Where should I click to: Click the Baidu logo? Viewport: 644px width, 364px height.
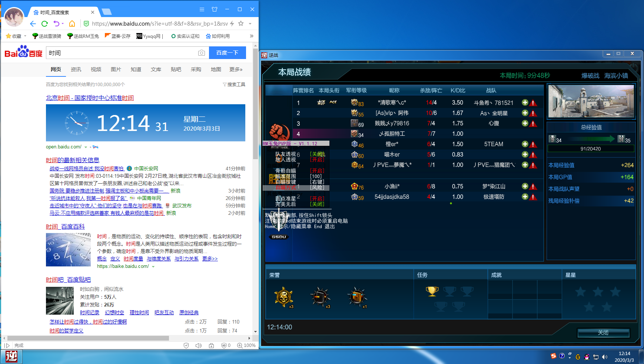pyautogui.click(x=23, y=52)
